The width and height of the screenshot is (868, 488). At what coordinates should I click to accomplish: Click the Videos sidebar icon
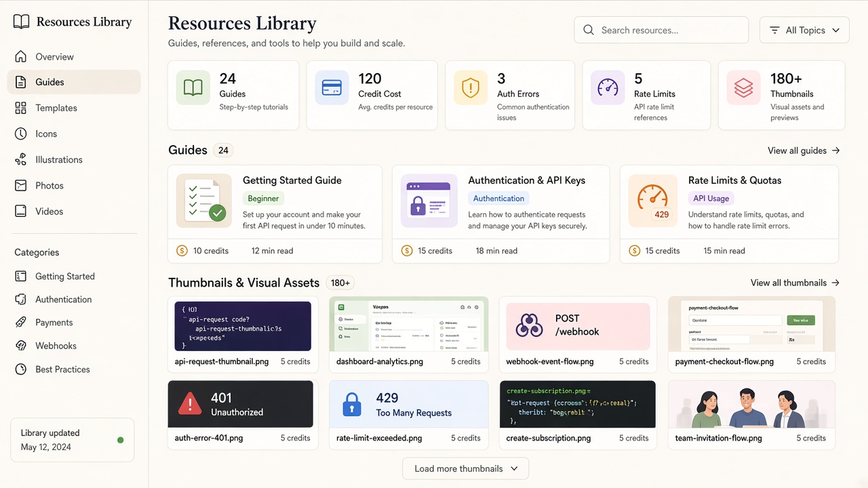pyautogui.click(x=21, y=211)
